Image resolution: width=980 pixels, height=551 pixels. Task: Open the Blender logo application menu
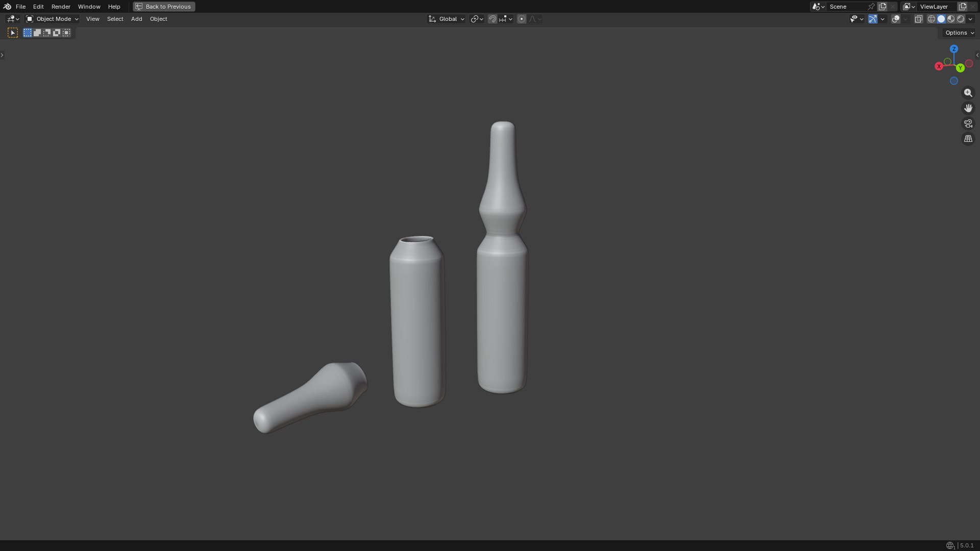(7, 7)
